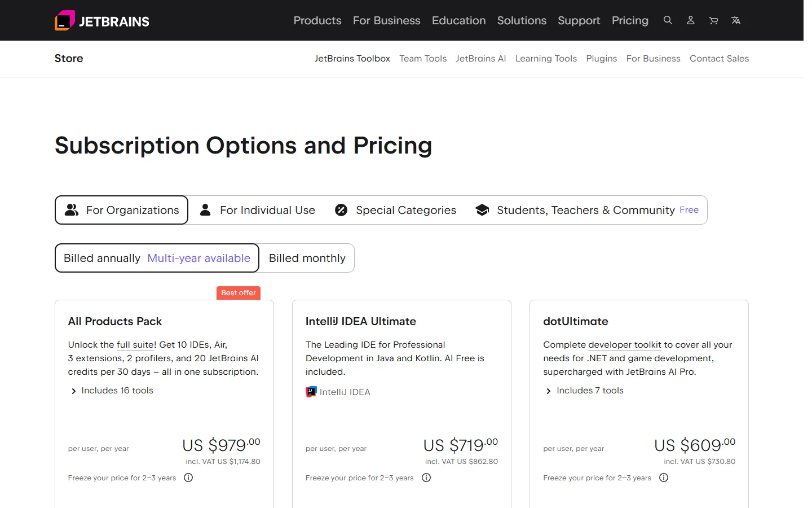The image size is (812, 508).
Task: Select Billed annually option
Action: pyautogui.click(x=157, y=258)
